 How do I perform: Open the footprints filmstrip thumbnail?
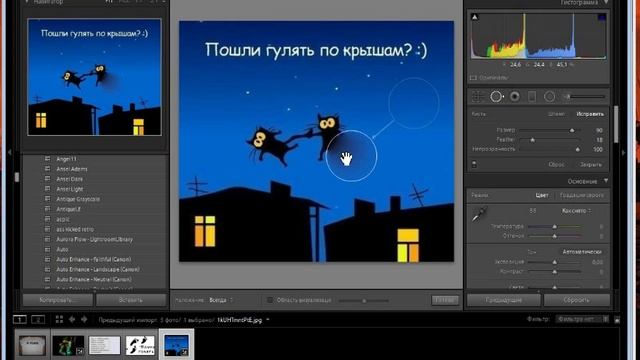click(x=140, y=346)
